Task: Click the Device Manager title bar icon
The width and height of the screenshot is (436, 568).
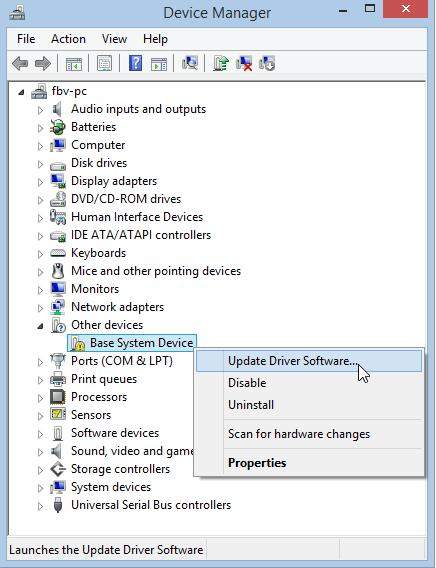Action: pos(17,13)
